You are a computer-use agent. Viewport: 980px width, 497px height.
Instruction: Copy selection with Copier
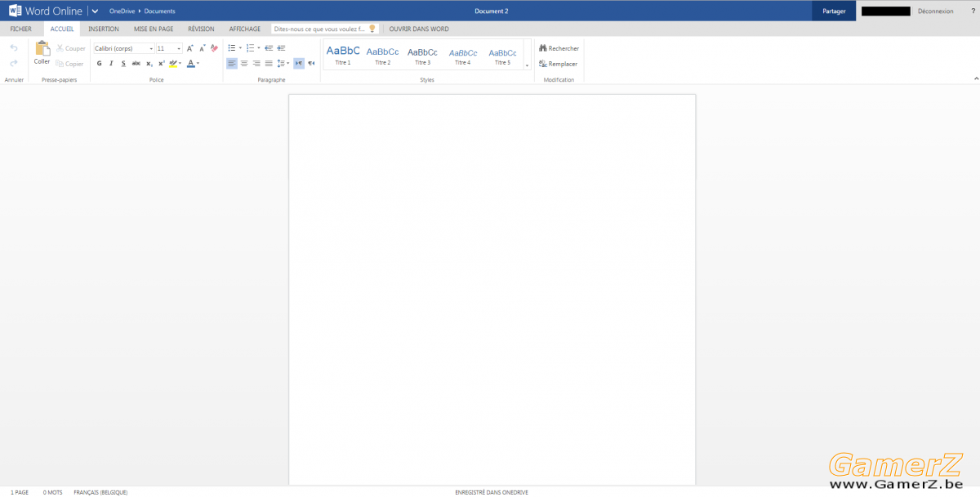[70, 64]
